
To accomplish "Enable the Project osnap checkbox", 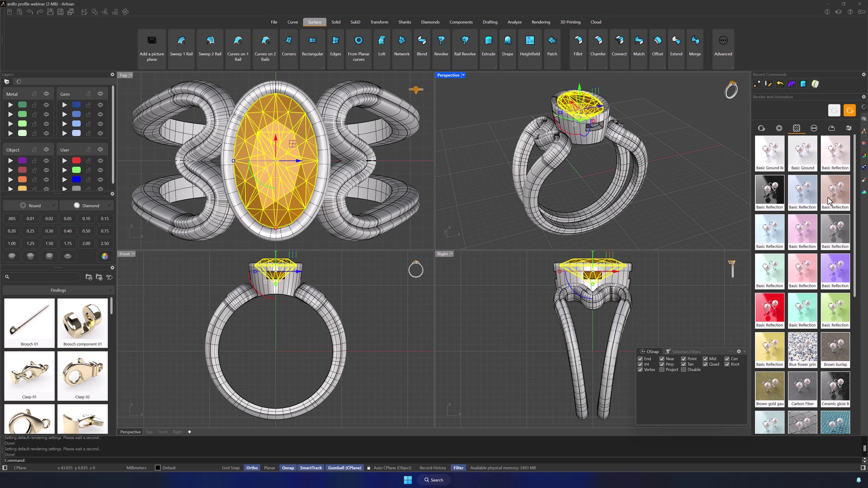I will [x=662, y=370].
